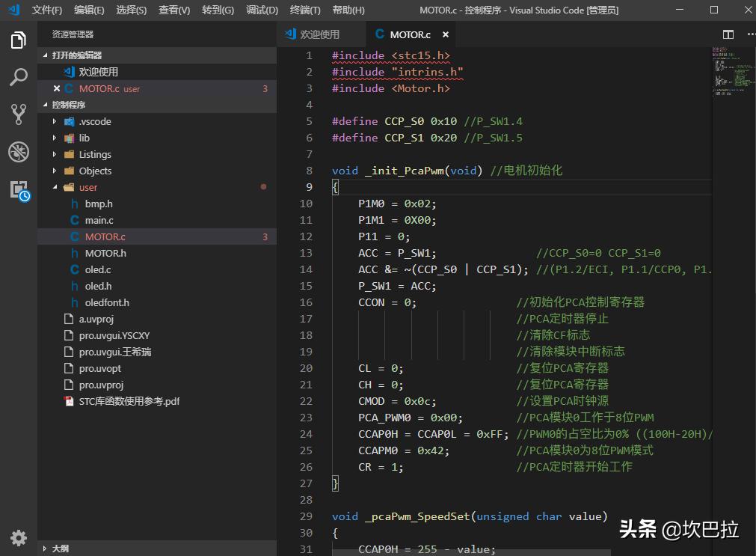
Task: Open main.c in the file tree
Action: (x=99, y=220)
